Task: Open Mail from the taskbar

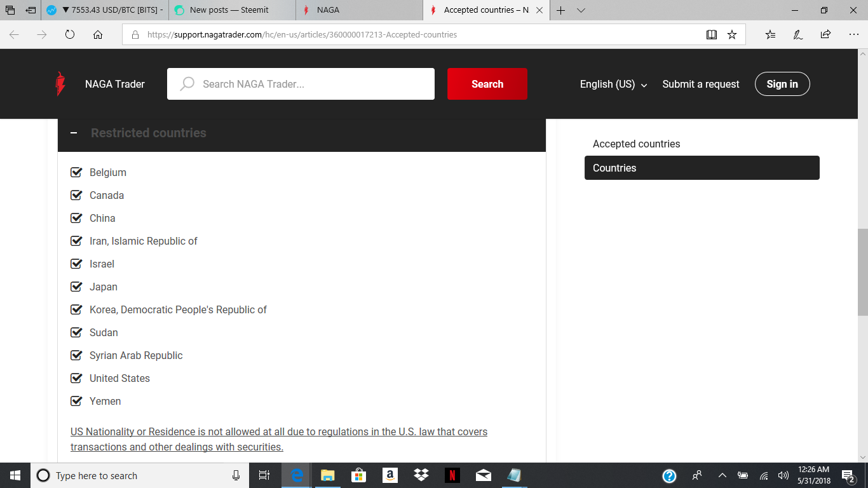Action: pyautogui.click(x=483, y=475)
